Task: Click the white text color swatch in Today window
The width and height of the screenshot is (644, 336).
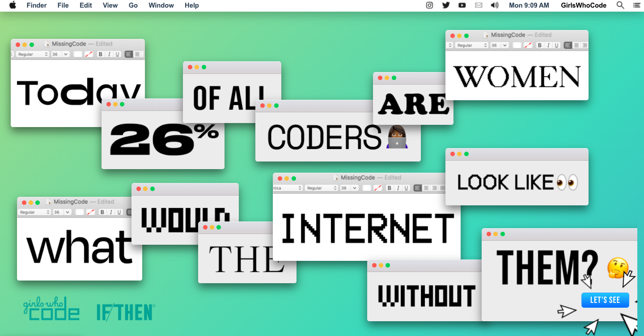Action: point(78,54)
